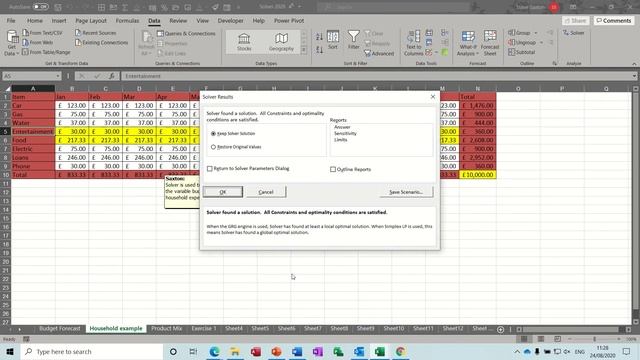Switch to the Home tab
Screen dimensions: 640x360
(35, 20)
